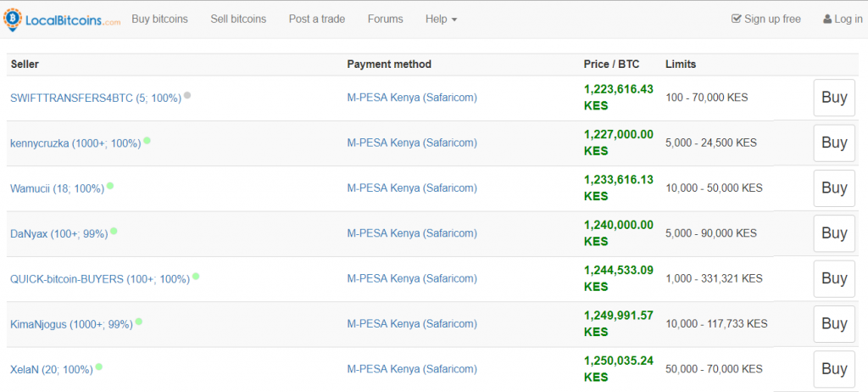The height and width of the screenshot is (392, 868).
Task: Open Buy bitcoins page
Action: (x=159, y=20)
